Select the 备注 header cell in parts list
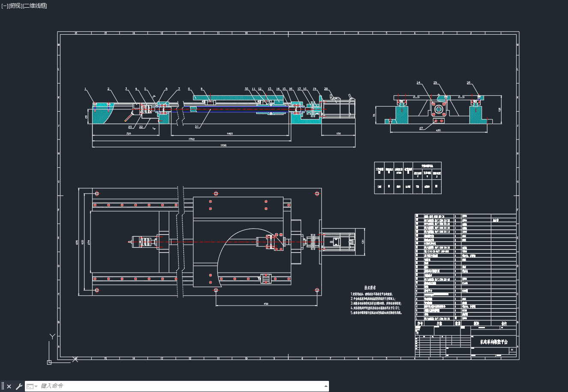This screenshot has width=568, height=392. point(503,324)
